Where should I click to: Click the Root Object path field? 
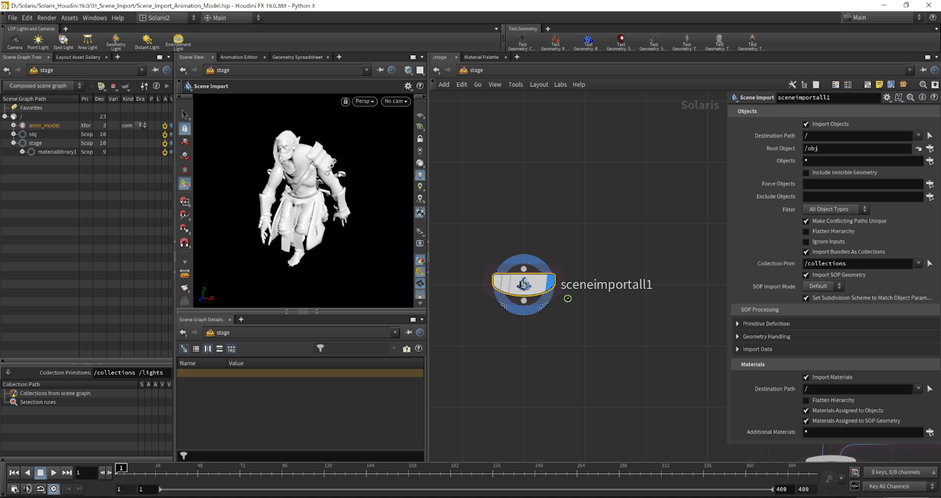(857, 148)
